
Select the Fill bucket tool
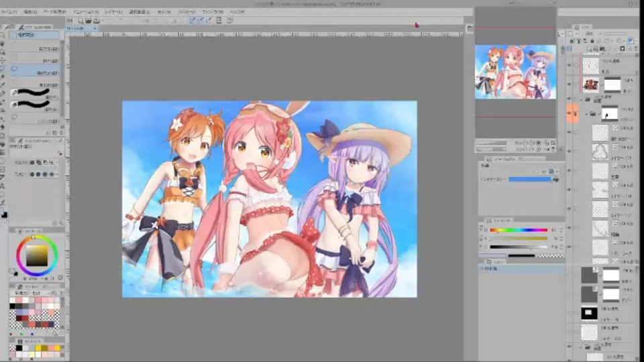point(3,143)
